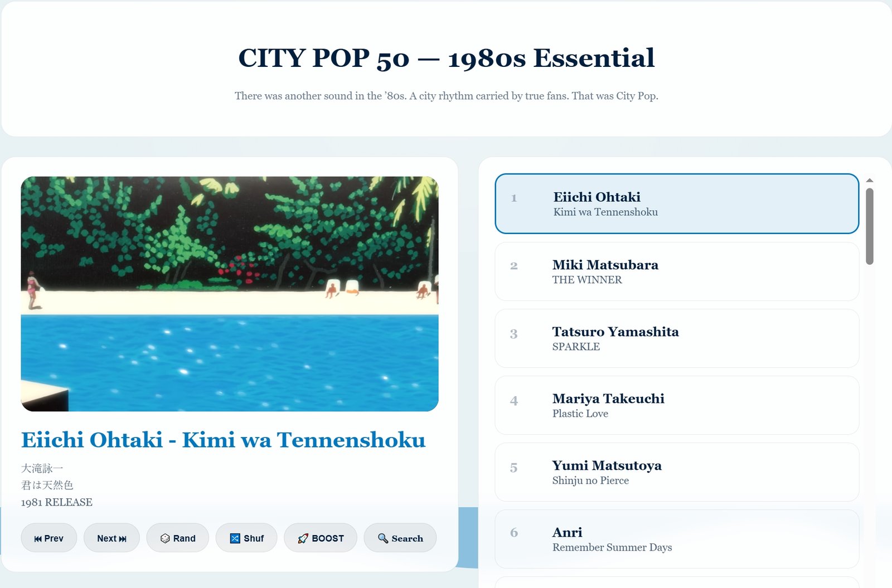
Task: Click the now-playing song title heading
Action: pyautogui.click(x=223, y=440)
